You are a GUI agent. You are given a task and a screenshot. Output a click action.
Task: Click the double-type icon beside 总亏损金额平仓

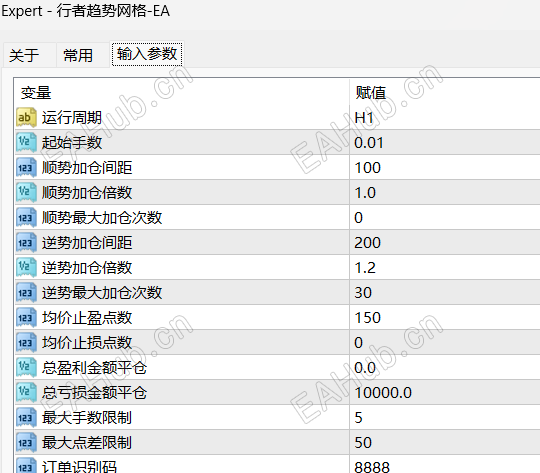point(26,392)
